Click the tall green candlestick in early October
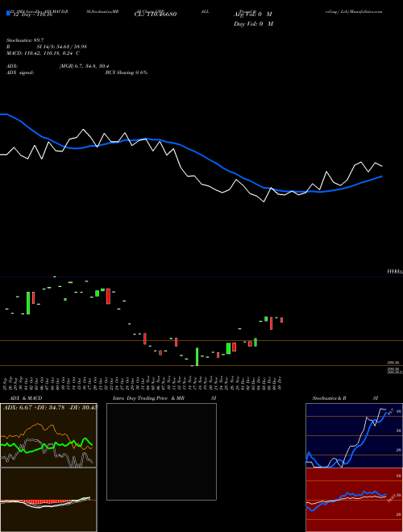 (x=28, y=303)
